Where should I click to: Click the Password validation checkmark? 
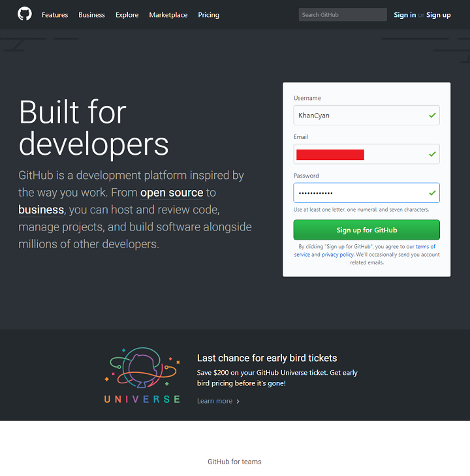432,193
